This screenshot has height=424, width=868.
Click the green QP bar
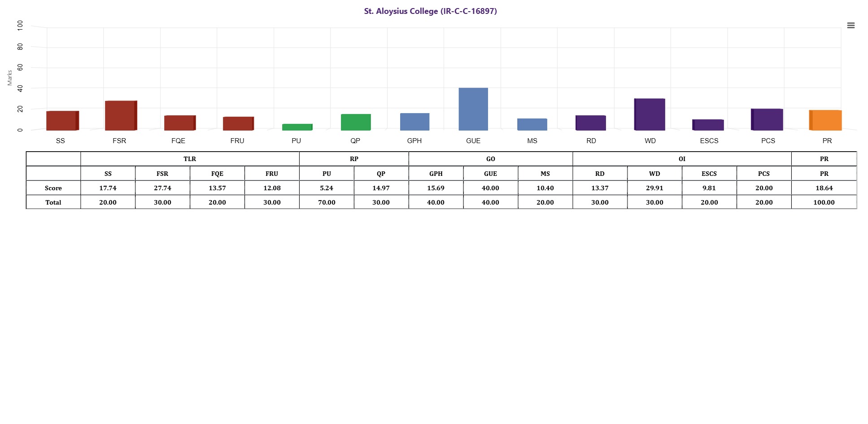[x=356, y=122]
